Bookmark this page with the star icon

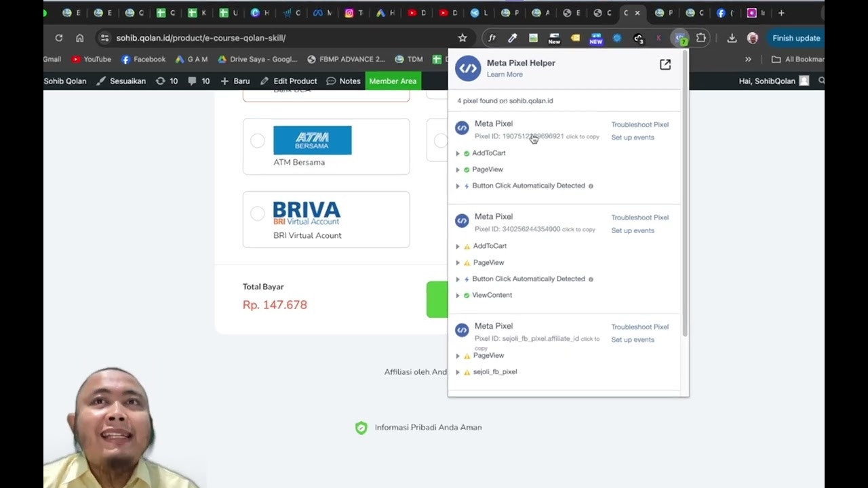tap(462, 38)
